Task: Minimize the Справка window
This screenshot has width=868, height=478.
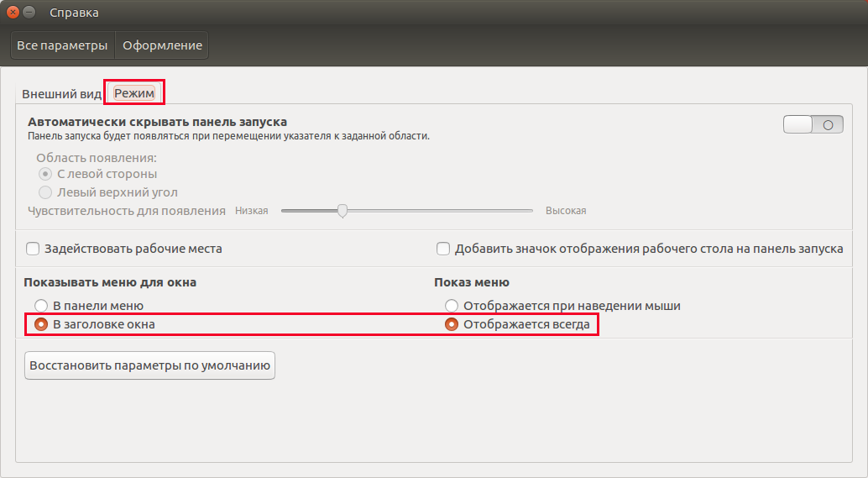Action: point(29,12)
